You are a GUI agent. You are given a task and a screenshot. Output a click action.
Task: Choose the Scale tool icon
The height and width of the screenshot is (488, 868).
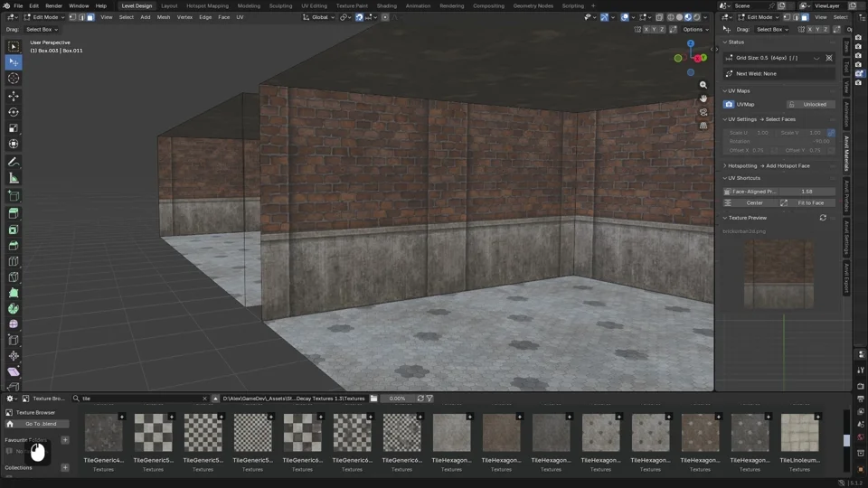pyautogui.click(x=14, y=127)
